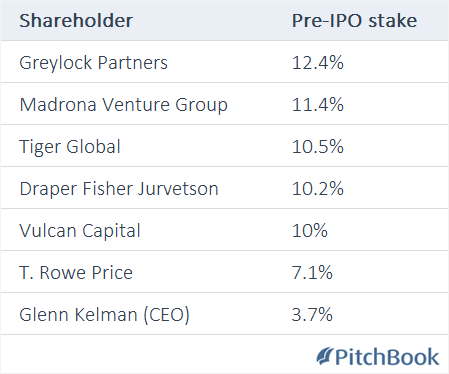
Task: Click the 11.4% stake value
Action: coord(317,105)
